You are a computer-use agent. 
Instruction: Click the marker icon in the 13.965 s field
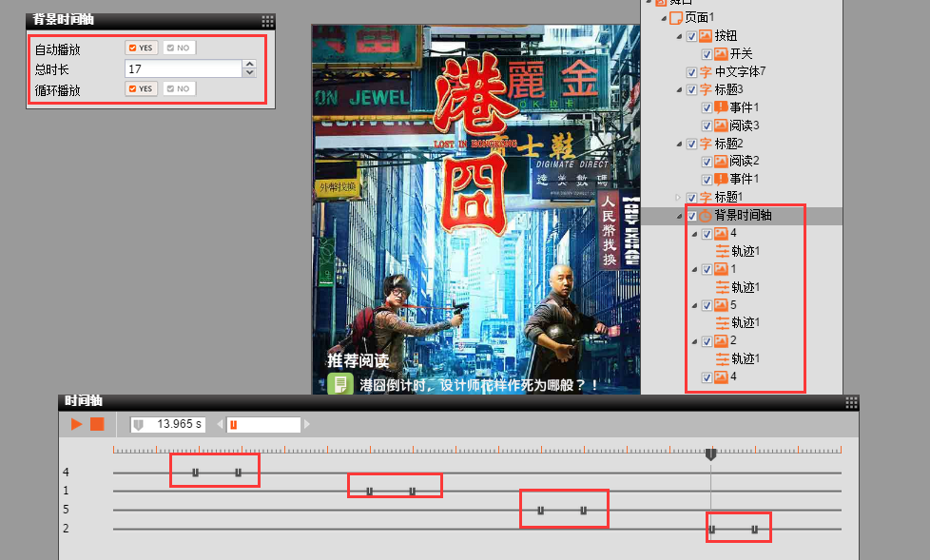[138, 425]
